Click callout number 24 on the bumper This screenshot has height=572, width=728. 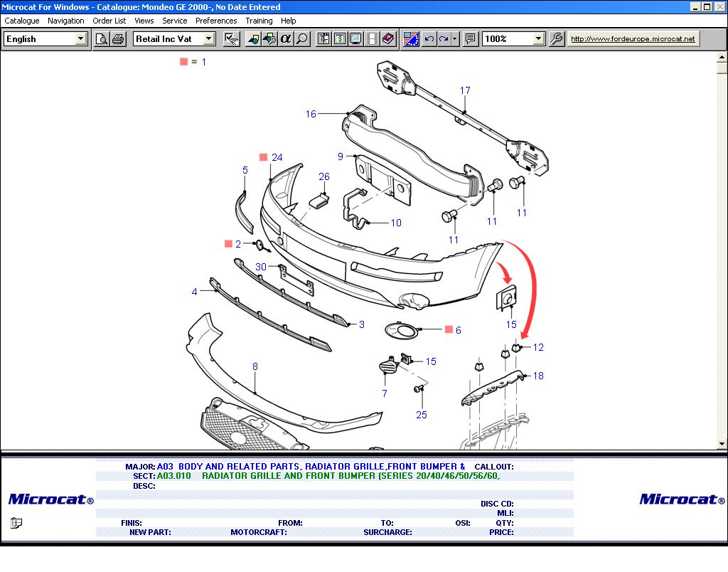277,157
